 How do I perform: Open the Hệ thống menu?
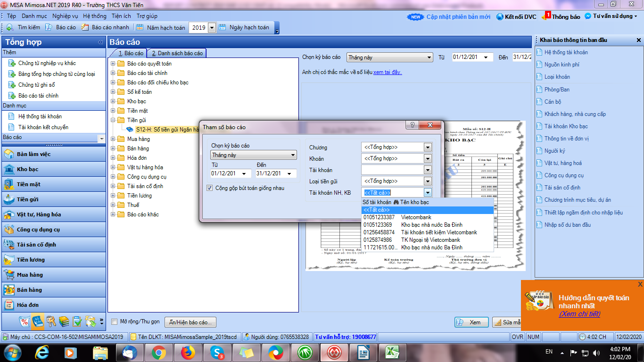tap(95, 16)
